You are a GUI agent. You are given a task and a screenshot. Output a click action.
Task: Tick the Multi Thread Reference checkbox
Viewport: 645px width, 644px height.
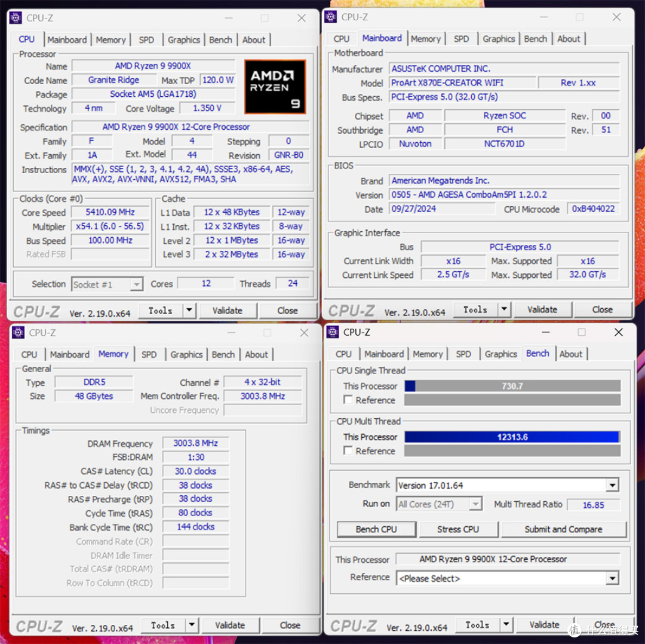pos(348,450)
